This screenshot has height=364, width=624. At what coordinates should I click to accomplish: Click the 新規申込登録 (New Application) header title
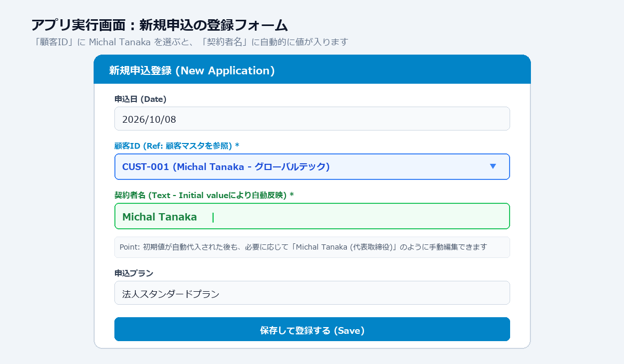tap(192, 71)
